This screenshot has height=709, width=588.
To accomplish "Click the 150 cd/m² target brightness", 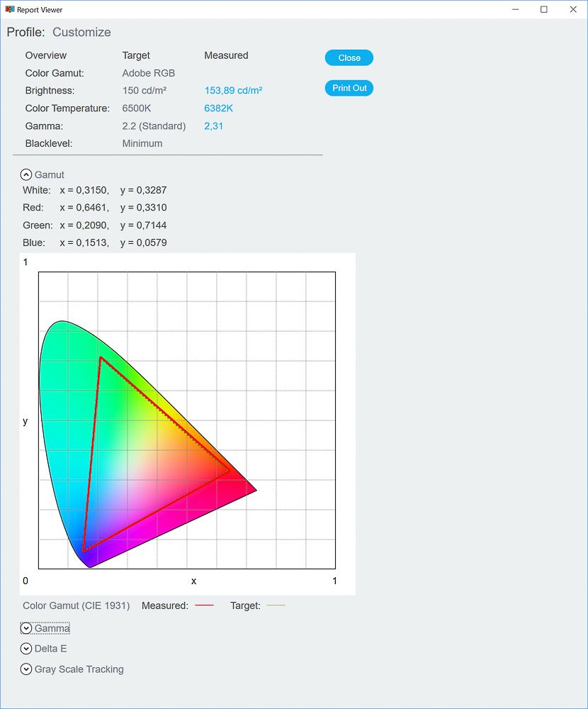I will 145,91.
